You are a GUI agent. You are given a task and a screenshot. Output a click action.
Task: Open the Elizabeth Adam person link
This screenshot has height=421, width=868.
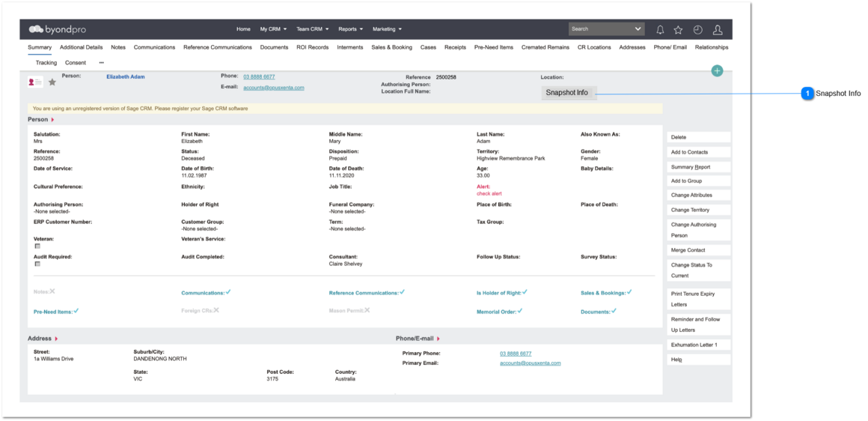click(x=125, y=77)
